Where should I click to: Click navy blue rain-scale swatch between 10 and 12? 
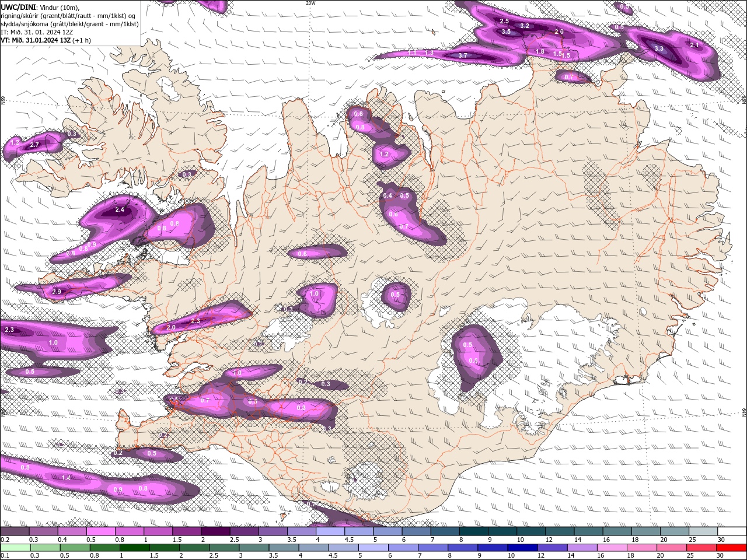[522, 548]
